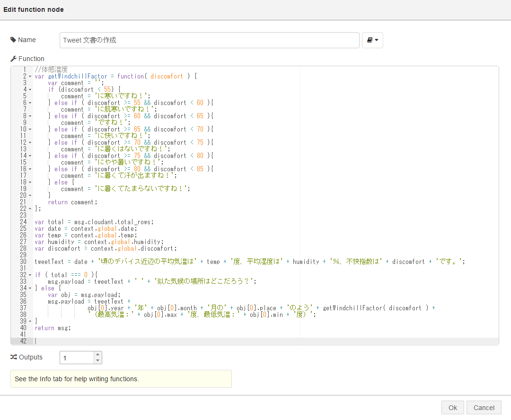Image resolution: width=511 pixels, height=420 pixels.
Task: Place cursor on empty line 42
Action: click(265, 341)
